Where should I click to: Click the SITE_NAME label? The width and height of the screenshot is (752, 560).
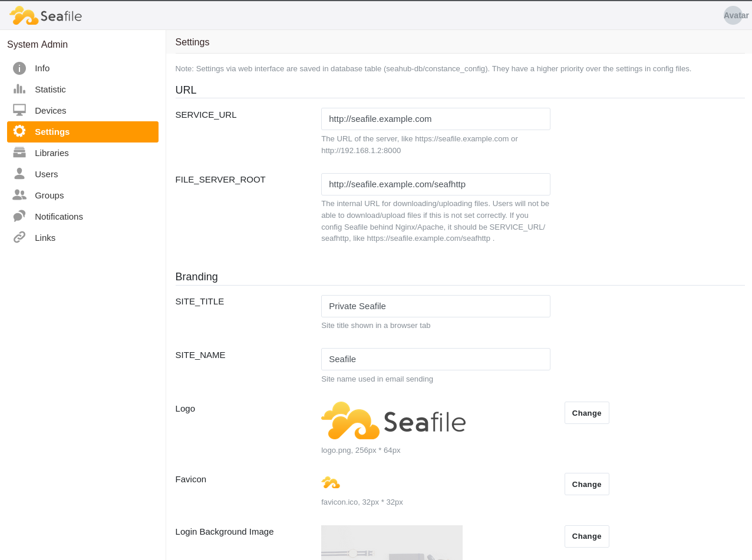pyautogui.click(x=200, y=355)
